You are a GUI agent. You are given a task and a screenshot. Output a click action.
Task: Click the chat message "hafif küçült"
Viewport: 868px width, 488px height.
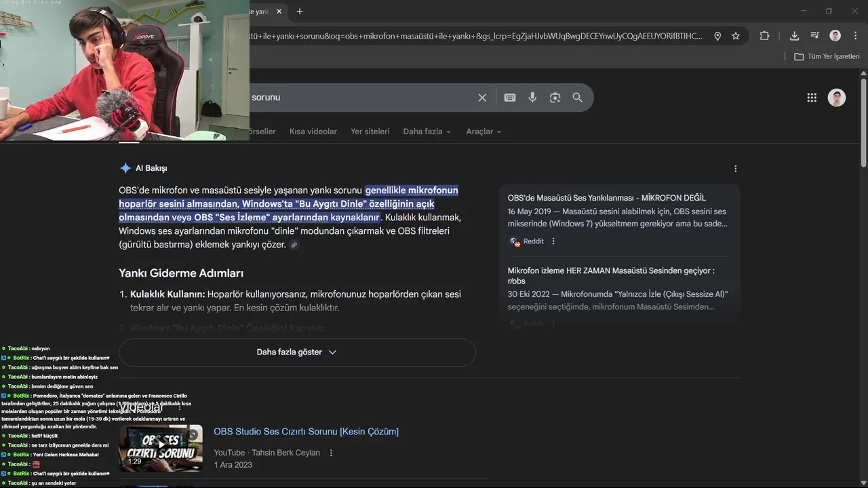44,436
